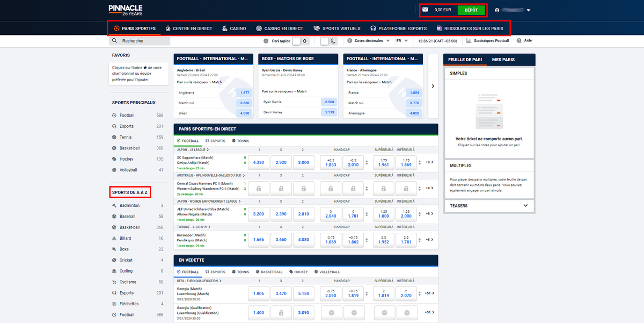
Task: Switch to the Mes paris tab
Action: coord(503,60)
